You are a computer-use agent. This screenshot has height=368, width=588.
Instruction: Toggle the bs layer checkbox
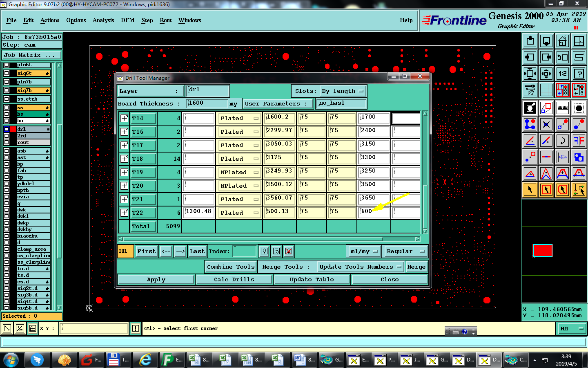point(7,114)
